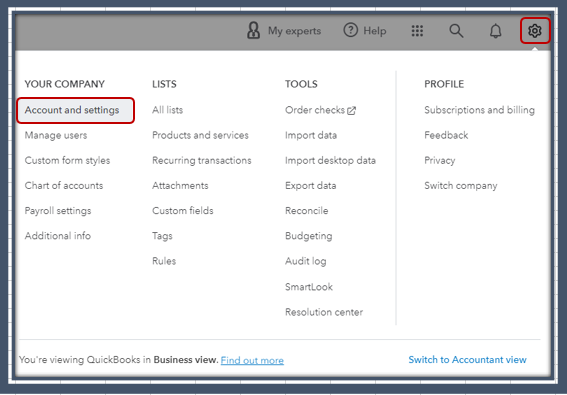Open Subscriptions and billing
Viewport: 567px width, 395px height.
479,110
